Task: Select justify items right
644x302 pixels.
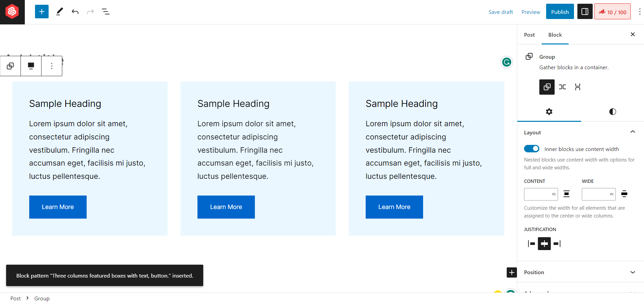Action: 557,244
